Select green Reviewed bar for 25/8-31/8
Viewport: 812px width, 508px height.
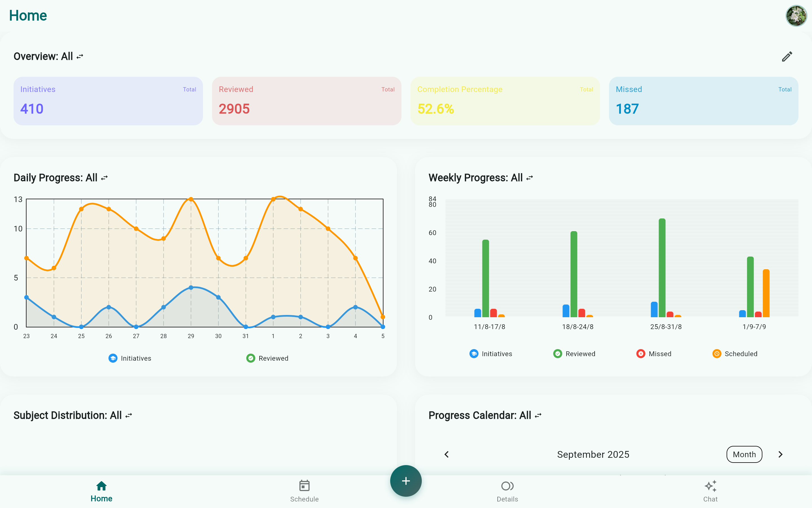(x=662, y=268)
